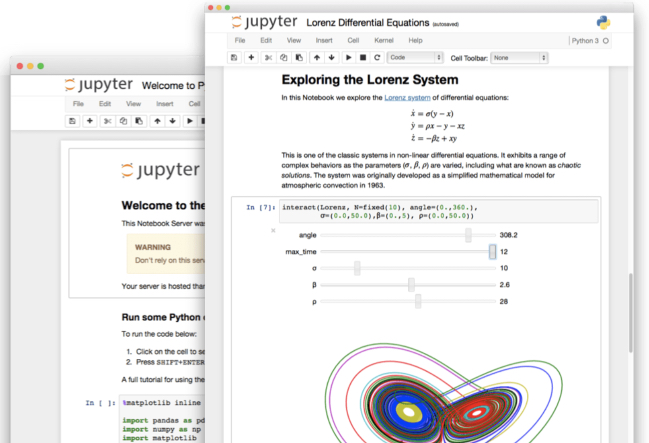Image resolution: width=649 pixels, height=443 pixels.
Task: Click the Jupyter logo in Lorenz notebook
Action: [264, 22]
